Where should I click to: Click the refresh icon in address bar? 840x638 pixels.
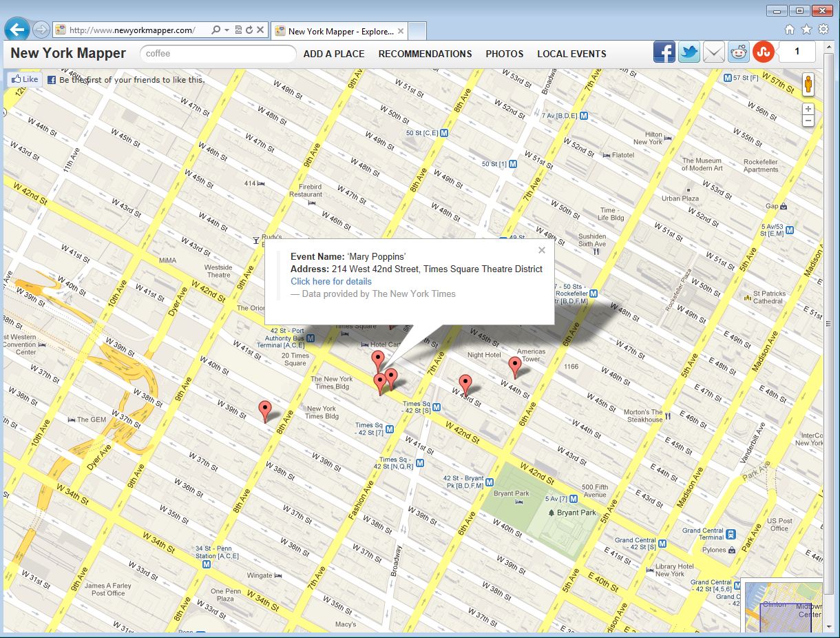(249, 30)
